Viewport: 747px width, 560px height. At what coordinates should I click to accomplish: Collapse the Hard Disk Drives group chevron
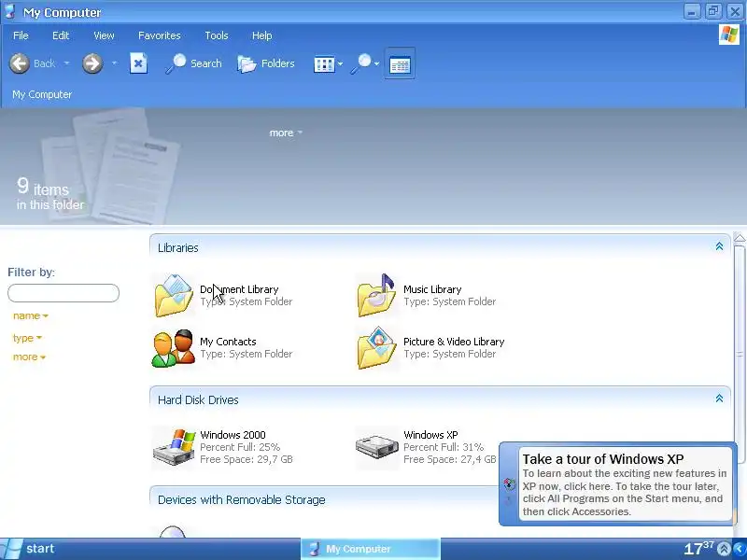click(719, 399)
